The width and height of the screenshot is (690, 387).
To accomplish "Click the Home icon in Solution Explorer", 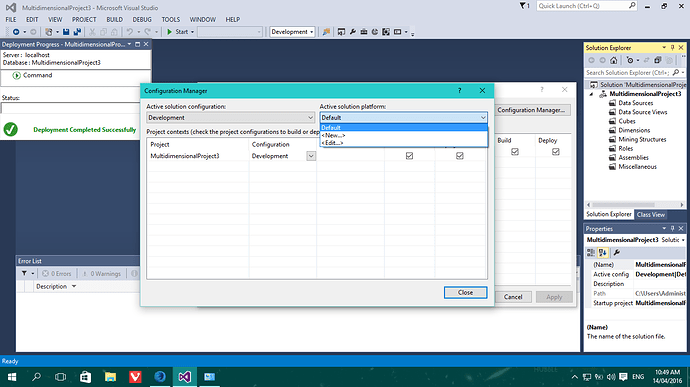I will point(613,60).
